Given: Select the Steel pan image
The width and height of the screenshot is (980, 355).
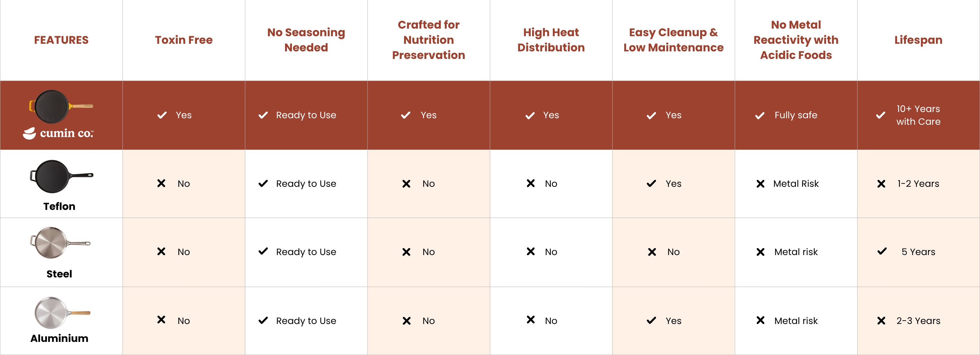Looking at the screenshot, I should [x=60, y=243].
